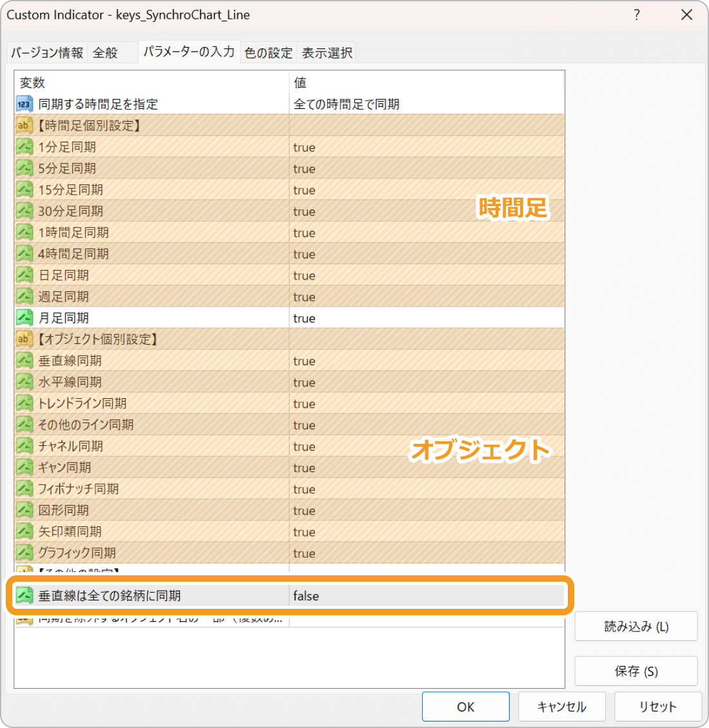Click the icon next to 垂直線は全ての銘柄に同期

[24, 595]
